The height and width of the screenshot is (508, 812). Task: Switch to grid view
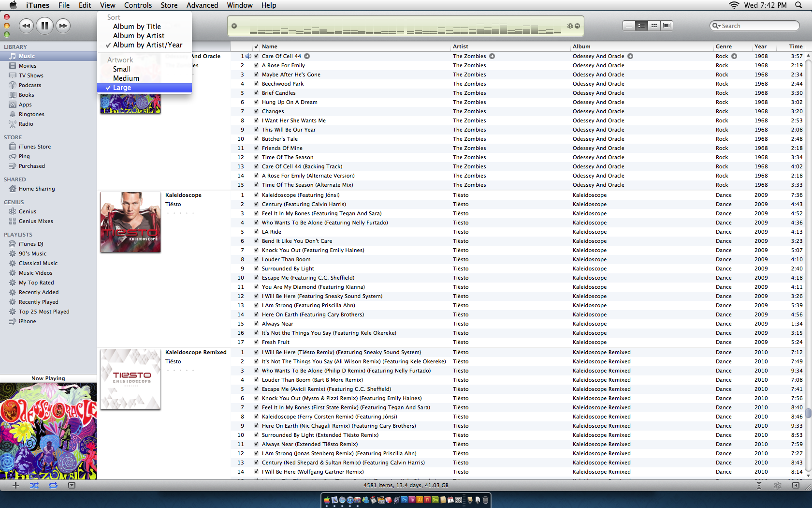tap(654, 26)
